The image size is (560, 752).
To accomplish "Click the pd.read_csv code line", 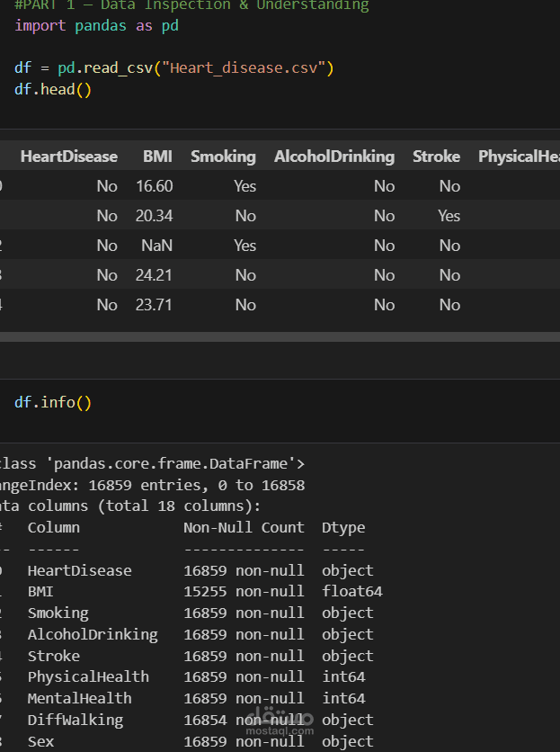I will click(x=174, y=68).
